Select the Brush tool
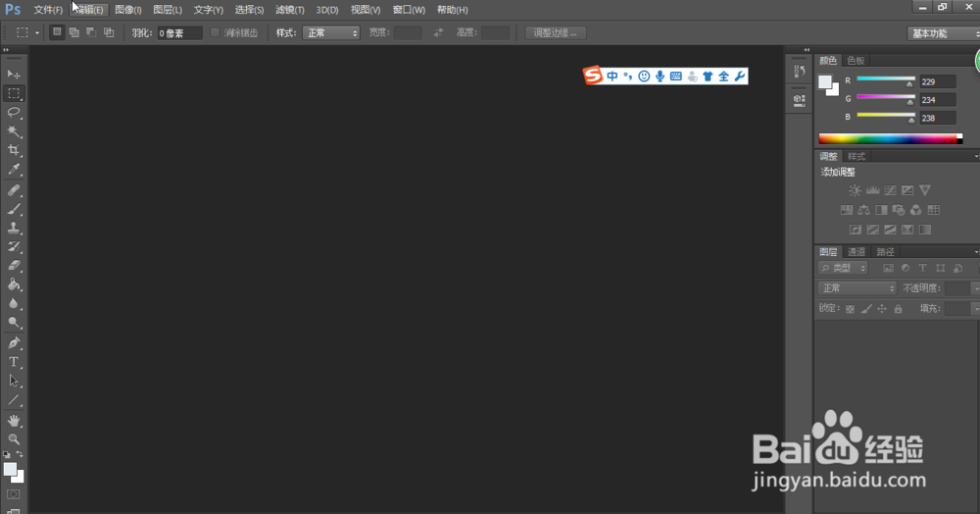Viewport: 980px width, 514px height. click(x=13, y=210)
